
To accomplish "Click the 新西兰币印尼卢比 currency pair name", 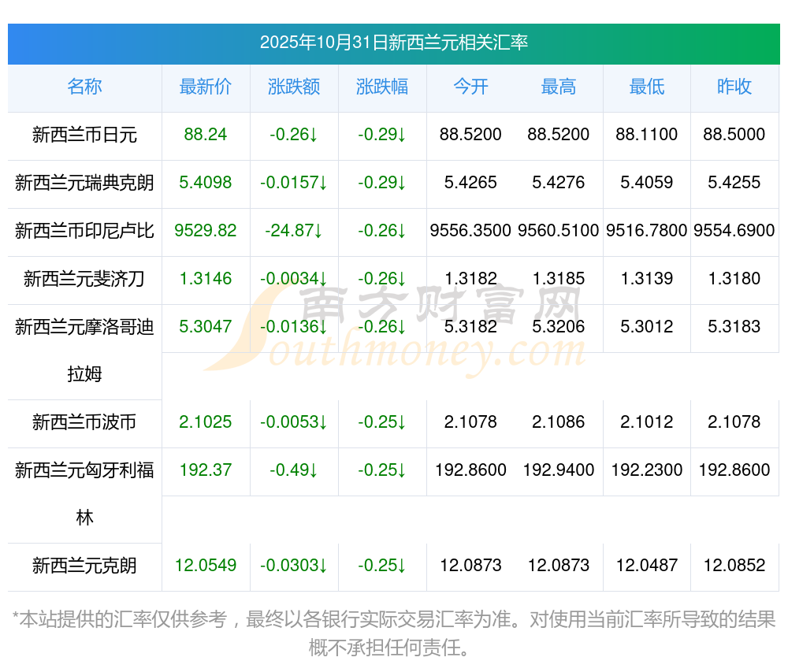I will point(84,231).
